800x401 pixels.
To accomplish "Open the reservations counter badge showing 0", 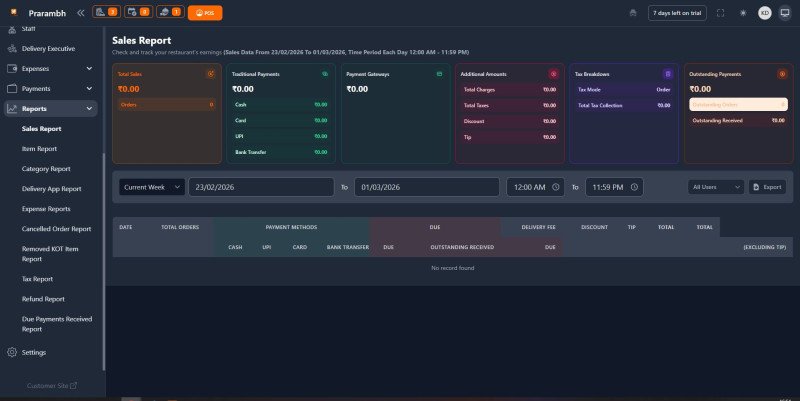I will point(138,12).
